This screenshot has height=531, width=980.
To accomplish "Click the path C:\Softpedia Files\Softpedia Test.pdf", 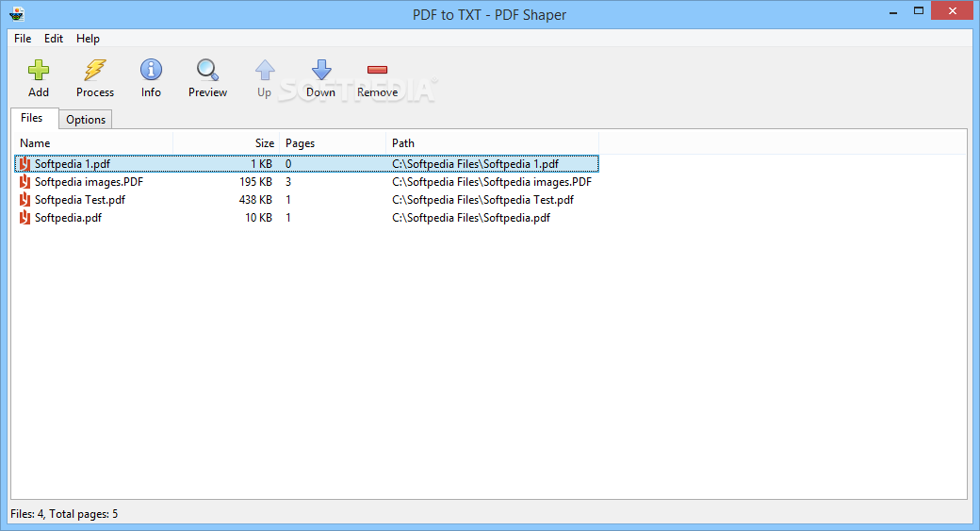I will tap(483, 200).
